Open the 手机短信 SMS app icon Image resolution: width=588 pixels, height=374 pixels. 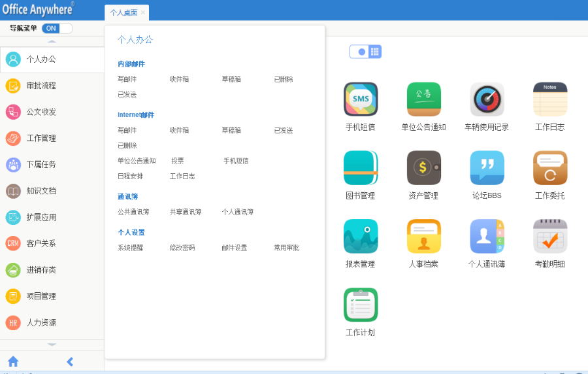[x=361, y=99]
